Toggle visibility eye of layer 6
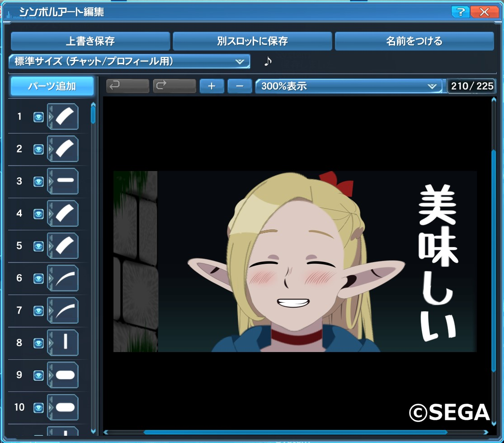504x443 pixels. 38,278
